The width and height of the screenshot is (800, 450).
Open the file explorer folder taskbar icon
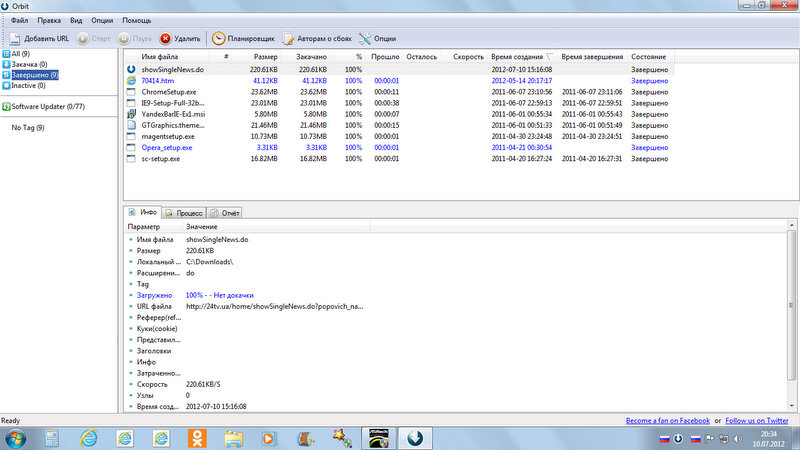[234, 438]
